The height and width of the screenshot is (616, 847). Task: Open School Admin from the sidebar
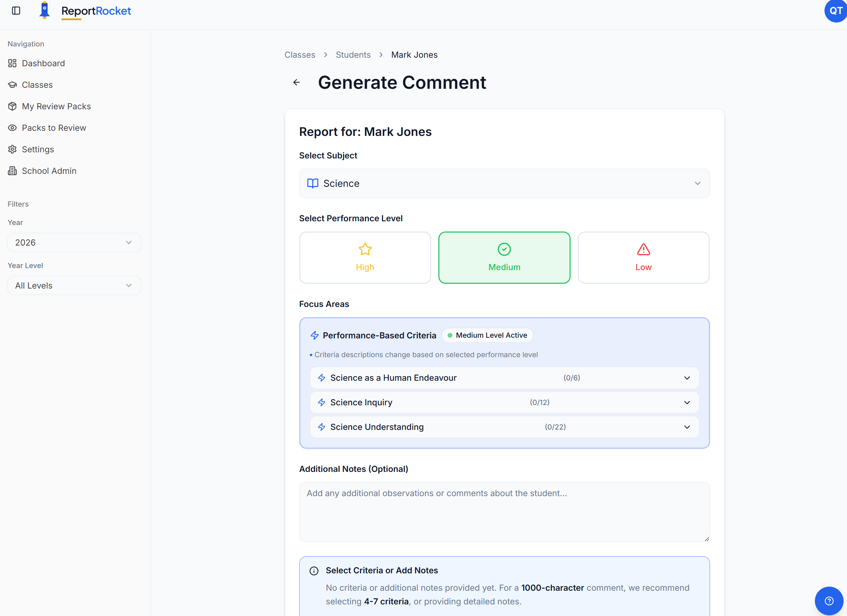click(49, 171)
